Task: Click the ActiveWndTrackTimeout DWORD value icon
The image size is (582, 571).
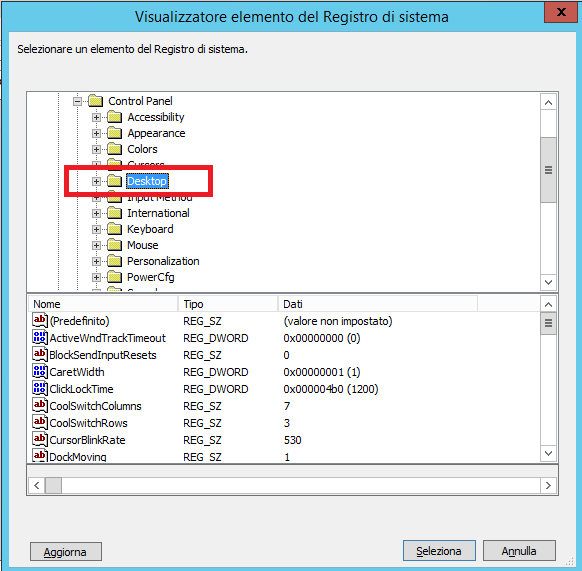Action: 40,337
